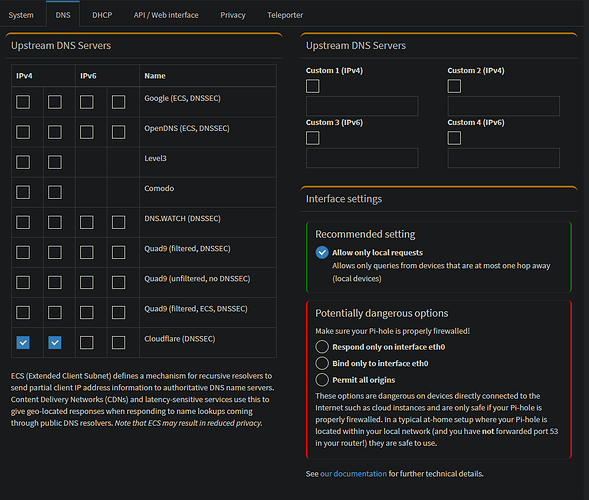Viewport: 589px width, 500px height.
Task: Enable the Custom 1 (IPv4) checkbox
Action: (x=313, y=86)
